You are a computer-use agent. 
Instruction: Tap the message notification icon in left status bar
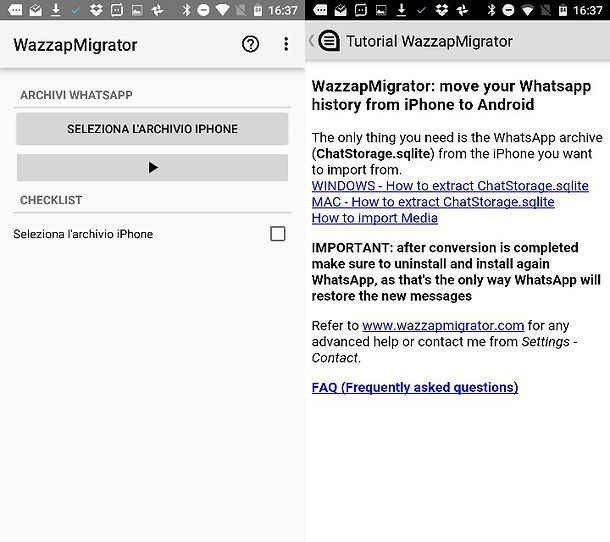click(15, 10)
